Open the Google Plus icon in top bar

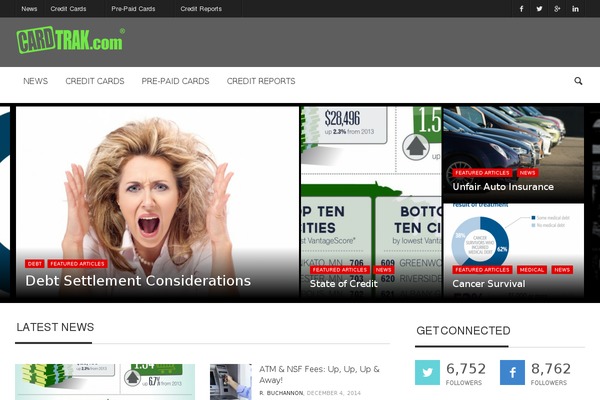click(557, 9)
